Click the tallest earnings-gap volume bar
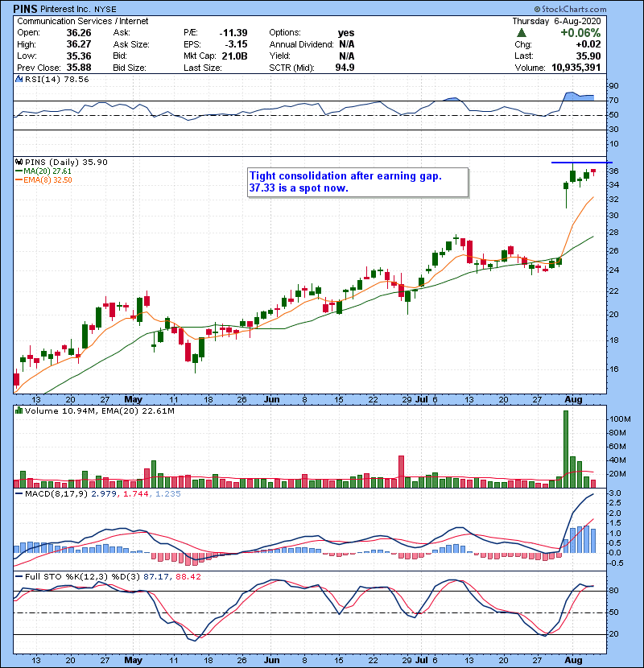Screen dimensions: 644x668 coord(566,449)
